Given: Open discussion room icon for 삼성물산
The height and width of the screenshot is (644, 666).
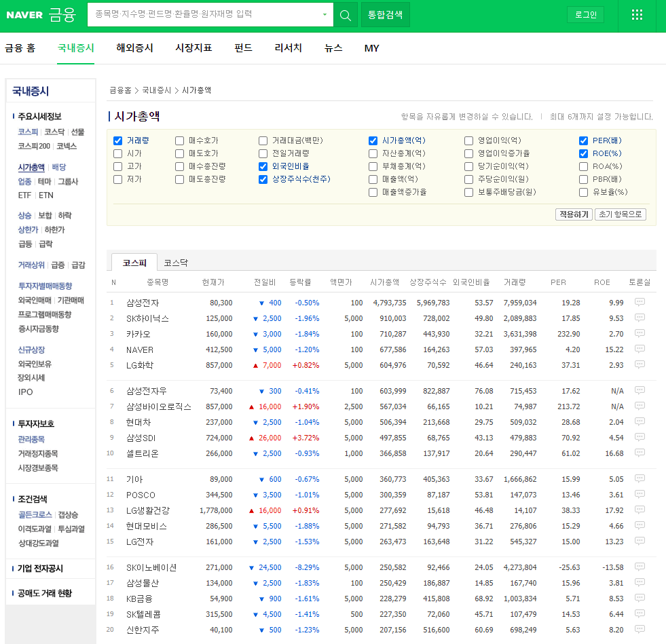Looking at the screenshot, I should (x=640, y=582).
